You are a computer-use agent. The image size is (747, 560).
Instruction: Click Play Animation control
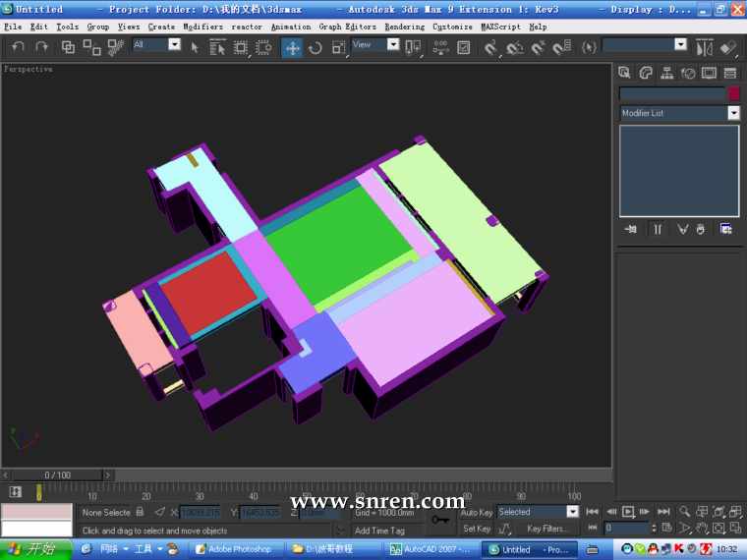tap(628, 512)
